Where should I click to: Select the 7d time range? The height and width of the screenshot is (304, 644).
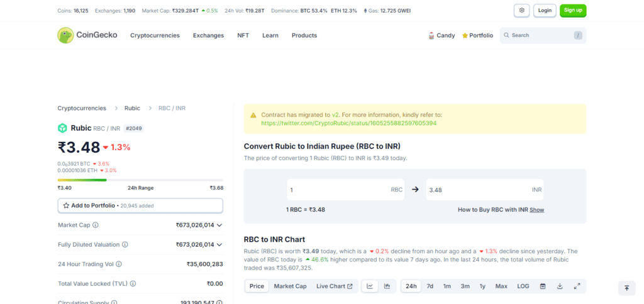click(430, 286)
